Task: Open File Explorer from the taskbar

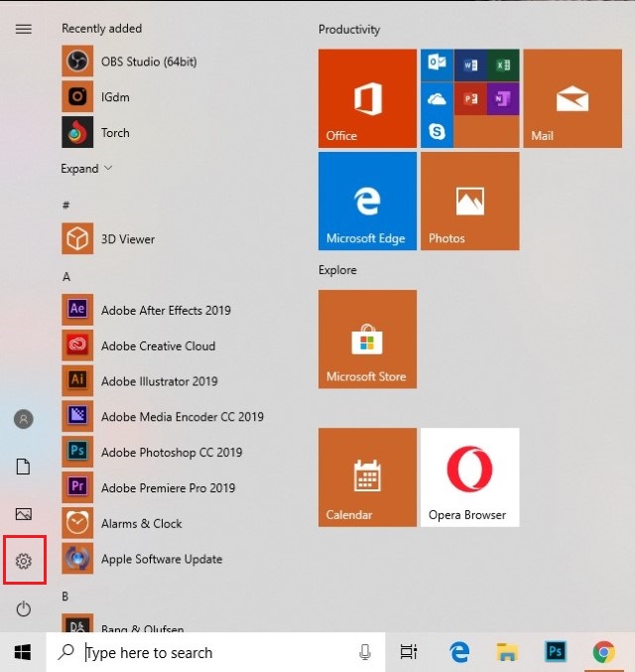Action: point(507,652)
